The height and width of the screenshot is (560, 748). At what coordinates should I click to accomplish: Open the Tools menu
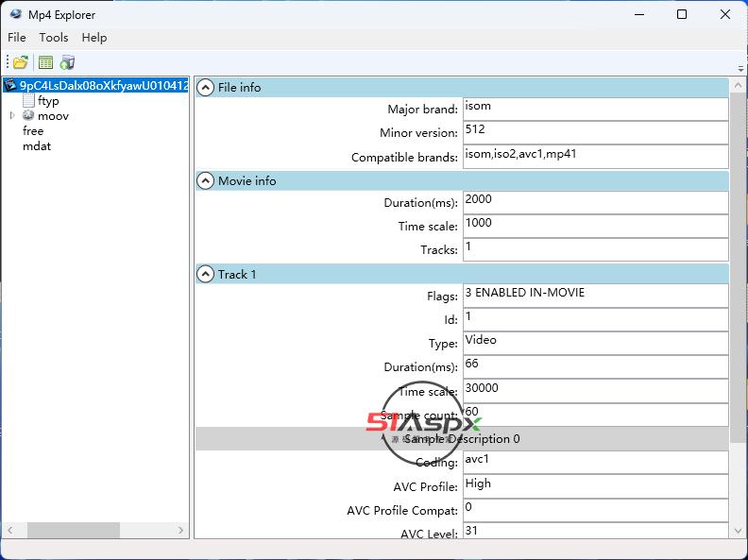point(54,37)
